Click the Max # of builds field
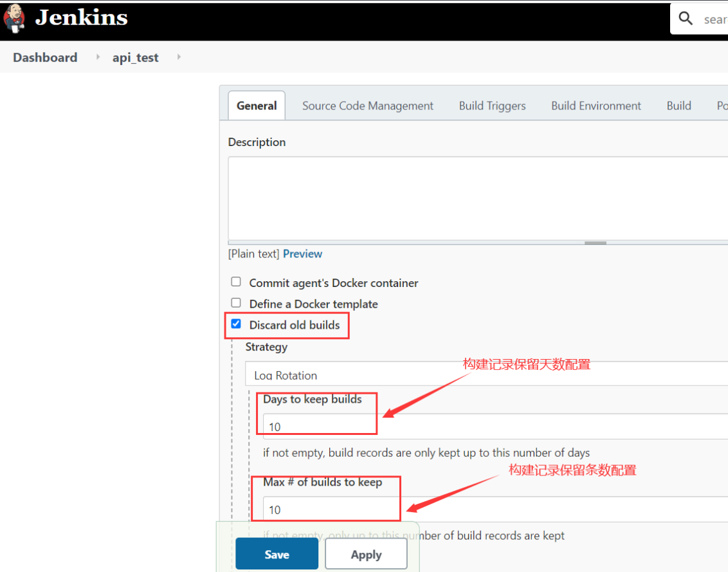Viewport: 728px width, 572px height. click(x=495, y=510)
